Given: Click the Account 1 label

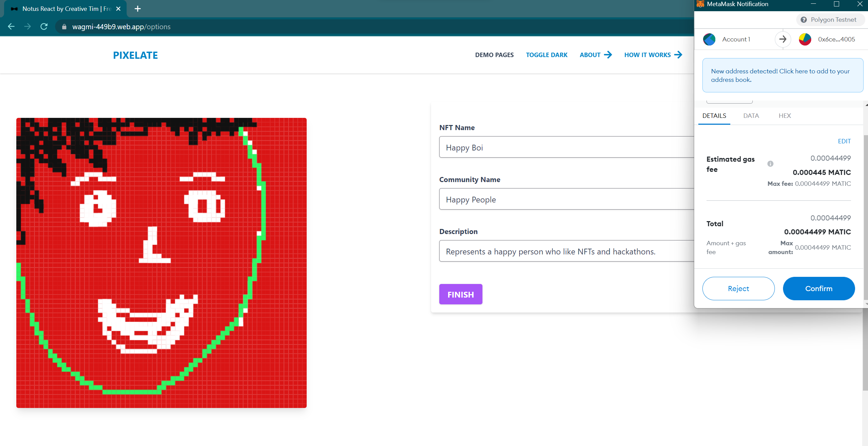Looking at the screenshot, I should point(736,39).
